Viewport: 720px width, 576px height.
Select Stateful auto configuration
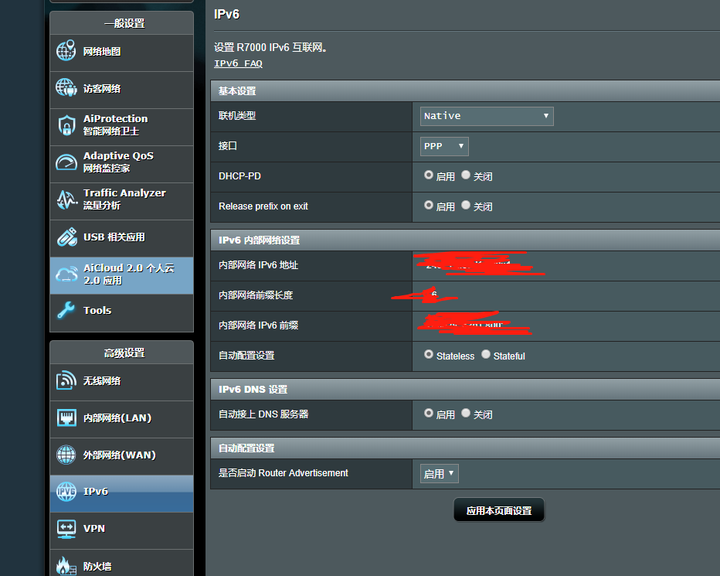[x=486, y=354]
